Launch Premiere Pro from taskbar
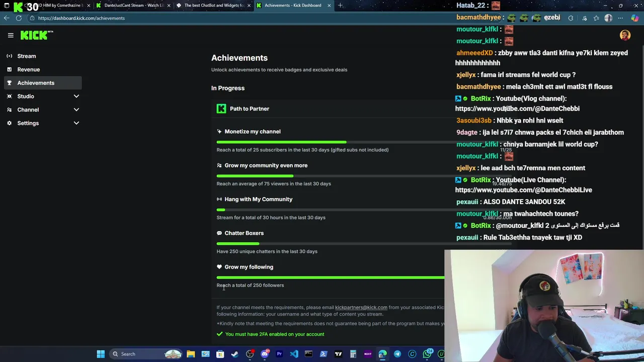The image size is (644, 362). pyautogui.click(x=279, y=354)
